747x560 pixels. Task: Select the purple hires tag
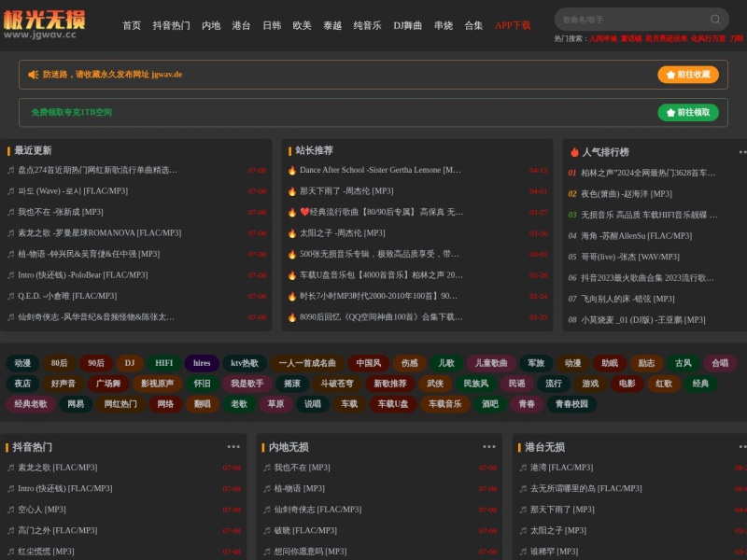point(202,363)
